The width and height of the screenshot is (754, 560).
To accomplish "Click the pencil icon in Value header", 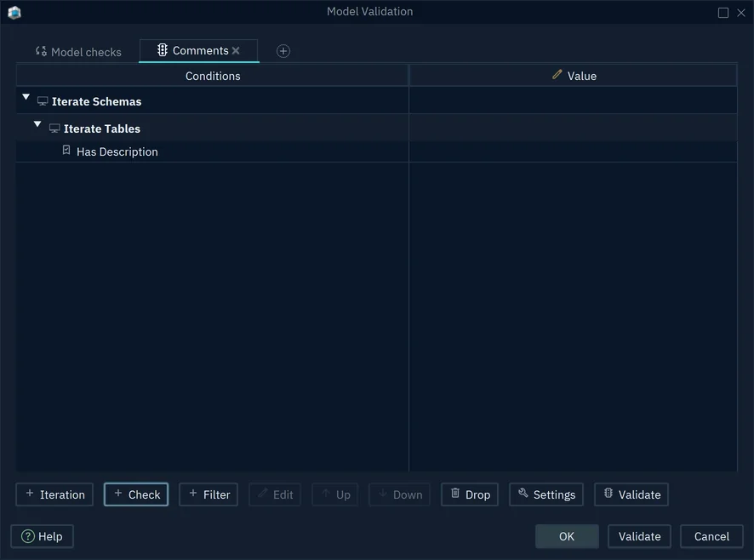I will (x=557, y=75).
